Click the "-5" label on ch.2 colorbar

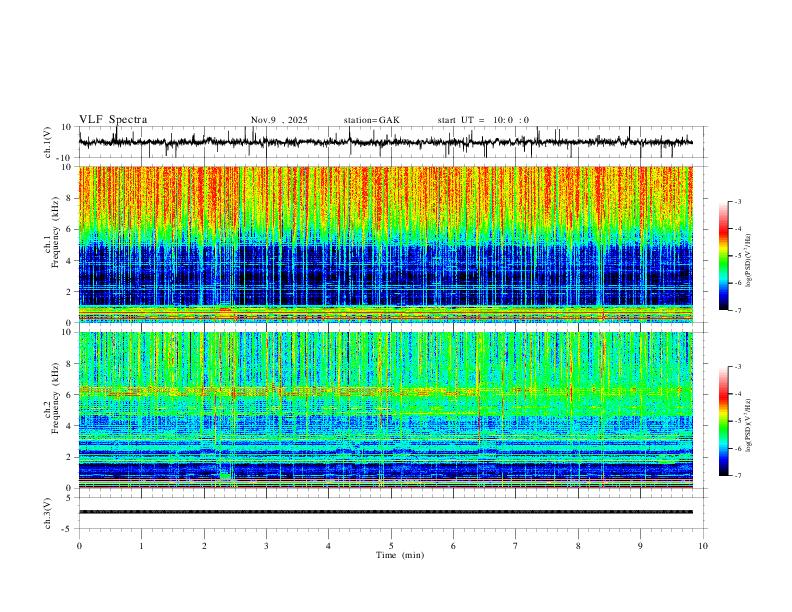(x=737, y=421)
